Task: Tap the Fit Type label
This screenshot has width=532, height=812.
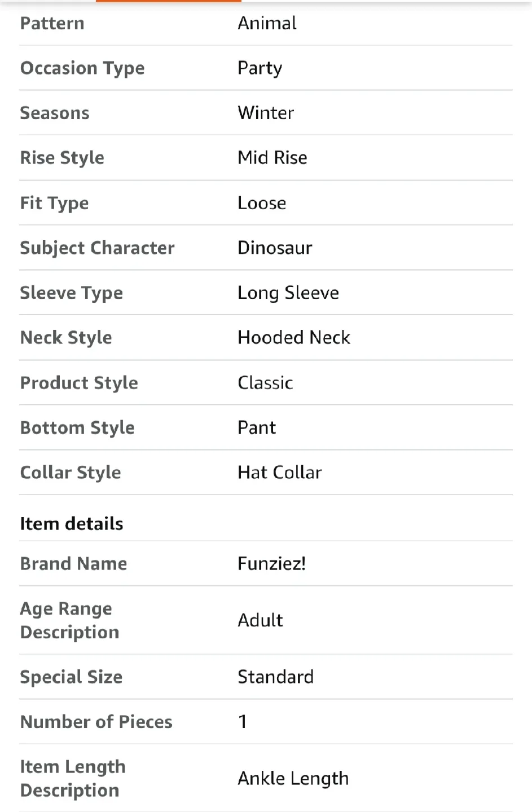Action: tap(54, 203)
